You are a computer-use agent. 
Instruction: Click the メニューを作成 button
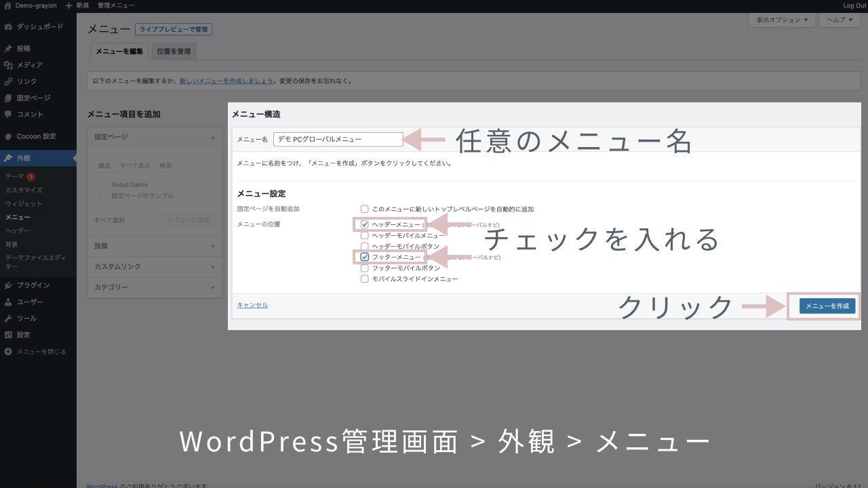click(827, 306)
